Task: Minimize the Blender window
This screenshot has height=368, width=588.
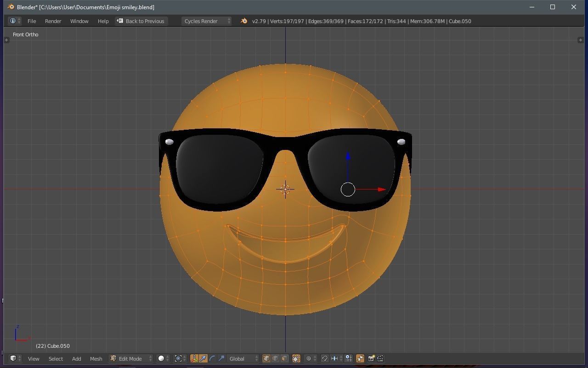Action: click(x=532, y=7)
